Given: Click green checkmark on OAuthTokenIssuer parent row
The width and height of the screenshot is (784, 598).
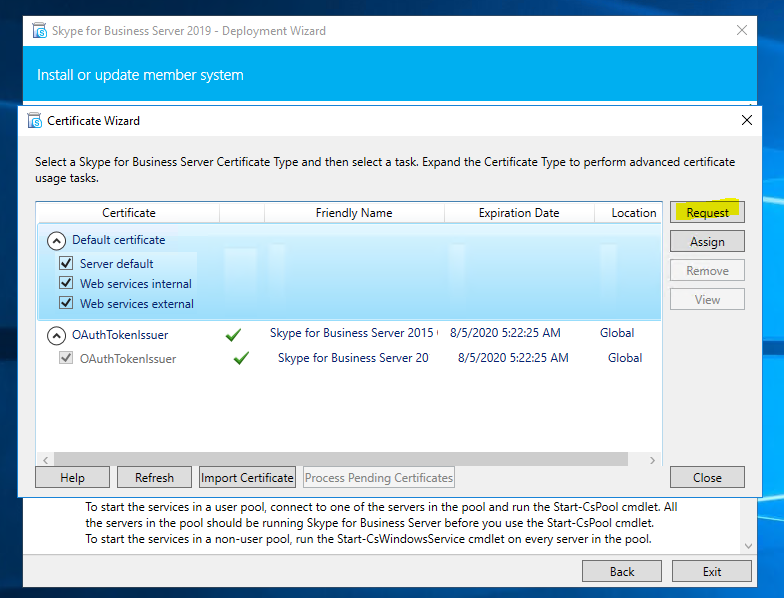Looking at the screenshot, I should coord(233,334).
